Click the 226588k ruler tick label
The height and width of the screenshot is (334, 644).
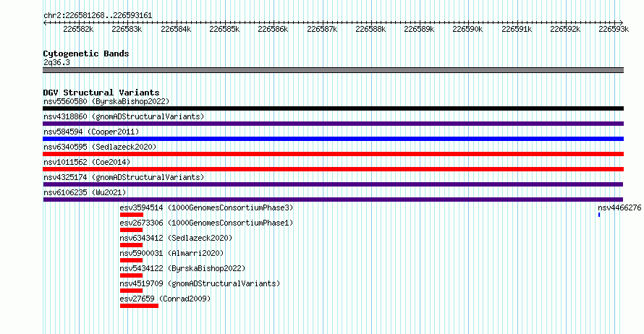370,29
